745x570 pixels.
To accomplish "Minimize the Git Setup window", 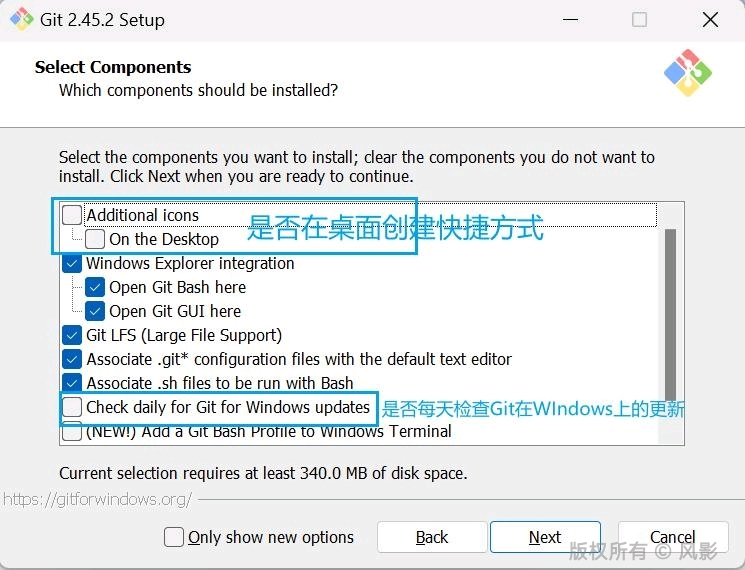I will tap(571, 20).
